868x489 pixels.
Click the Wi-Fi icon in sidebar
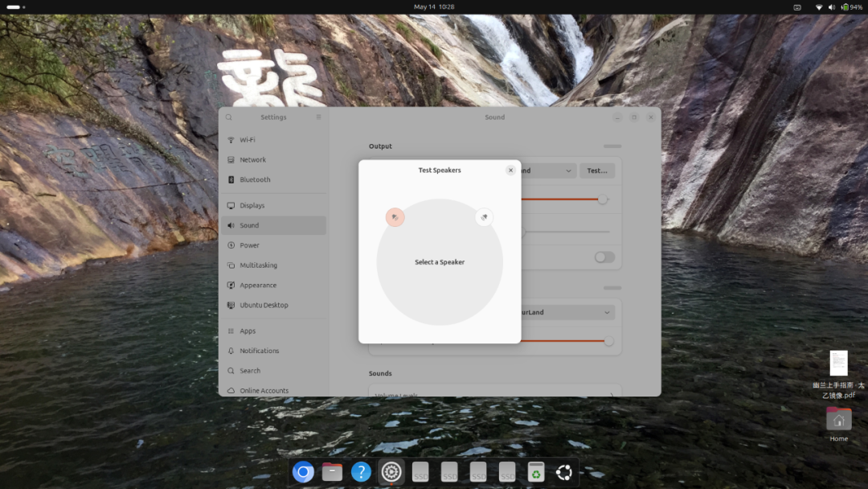click(x=231, y=140)
